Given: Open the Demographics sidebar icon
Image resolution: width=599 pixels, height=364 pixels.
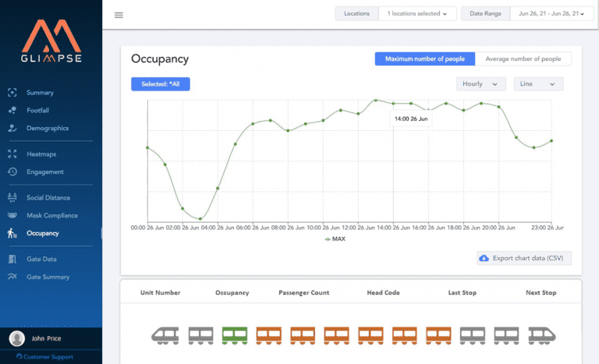Looking at the screenshot, I should [12, 129].
